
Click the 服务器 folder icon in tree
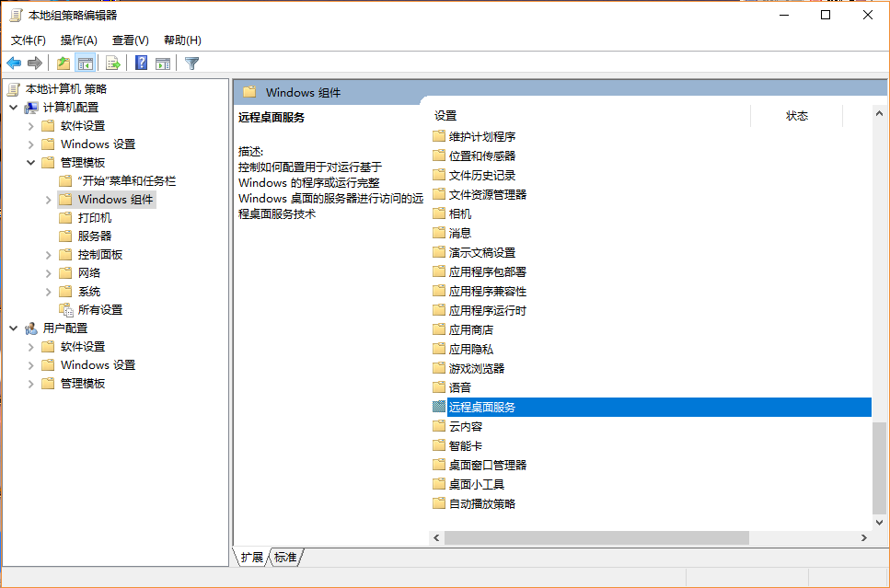(x=66, y=236)
